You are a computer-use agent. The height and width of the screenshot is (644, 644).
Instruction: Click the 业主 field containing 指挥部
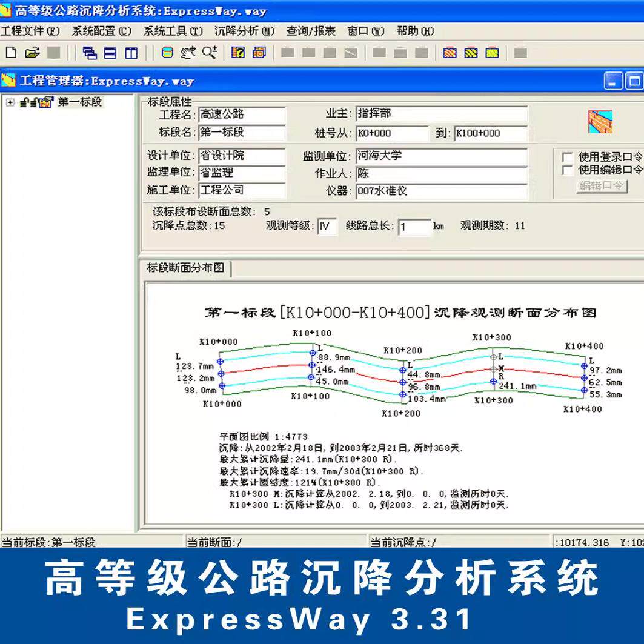tap(442, 114)
